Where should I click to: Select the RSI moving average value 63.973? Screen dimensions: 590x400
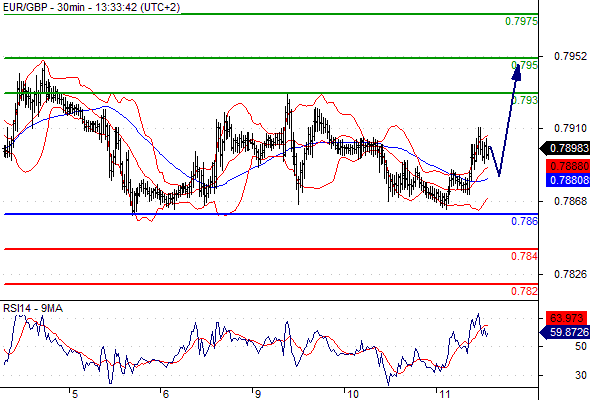coord(566,318)
